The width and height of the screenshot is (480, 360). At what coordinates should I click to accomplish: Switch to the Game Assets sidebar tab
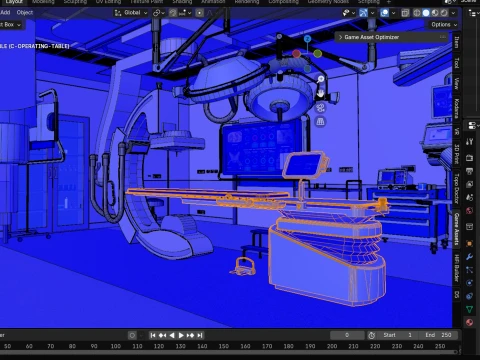pyautogui.click(x=457, y=229)
